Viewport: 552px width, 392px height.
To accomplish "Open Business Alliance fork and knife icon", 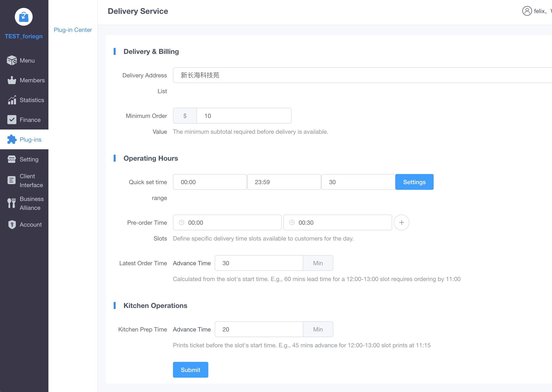I will 12,203.
